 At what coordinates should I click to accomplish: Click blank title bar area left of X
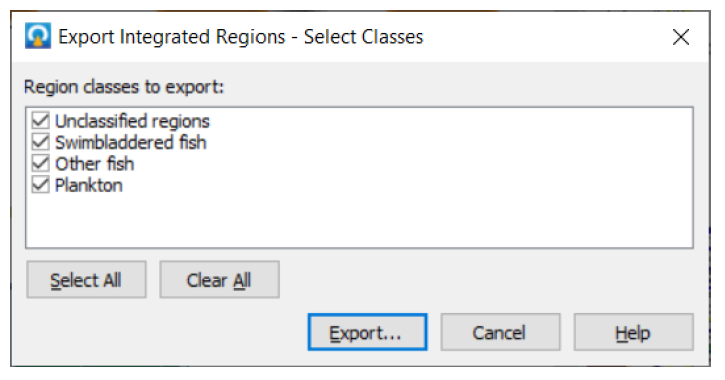coord(546,37)
